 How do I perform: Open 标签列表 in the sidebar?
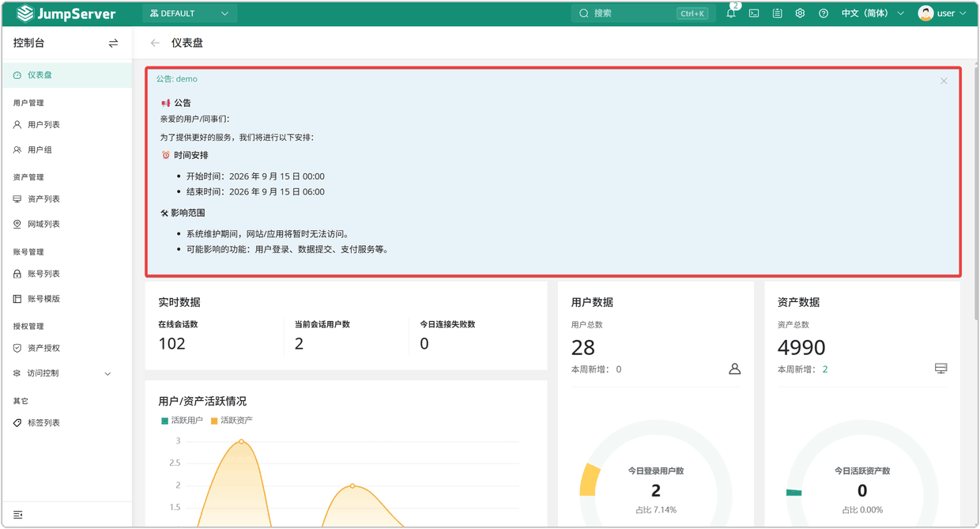[x=66, y=423]
